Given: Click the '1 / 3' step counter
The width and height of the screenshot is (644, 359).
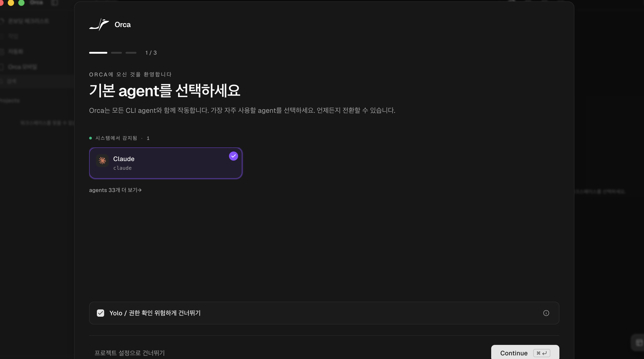Looking at the screenshot, I should coord(151,53).
